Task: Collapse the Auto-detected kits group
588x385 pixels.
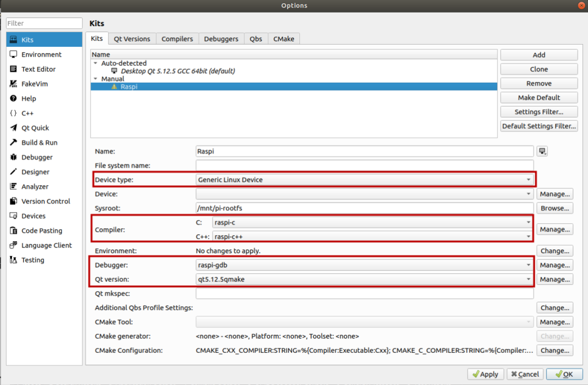Action: pos(96,63)
